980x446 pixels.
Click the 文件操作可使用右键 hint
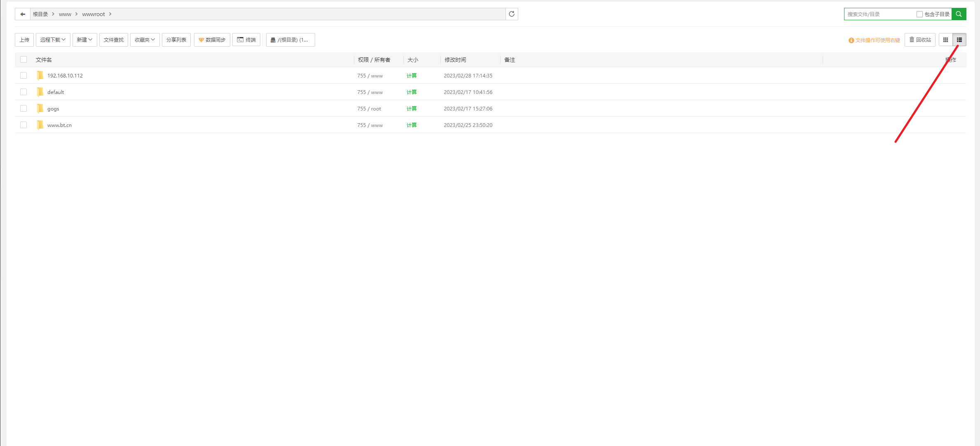point(874,40)
